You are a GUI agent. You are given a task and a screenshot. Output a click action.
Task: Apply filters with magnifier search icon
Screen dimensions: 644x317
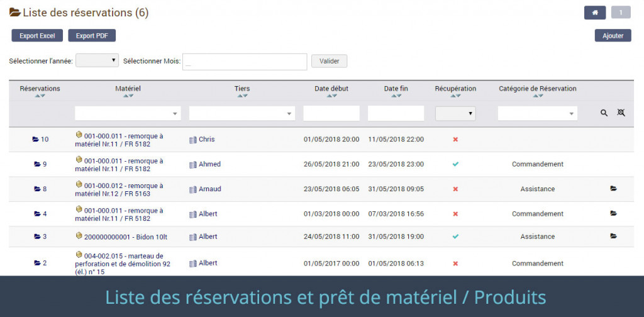[x=604, y=113]
